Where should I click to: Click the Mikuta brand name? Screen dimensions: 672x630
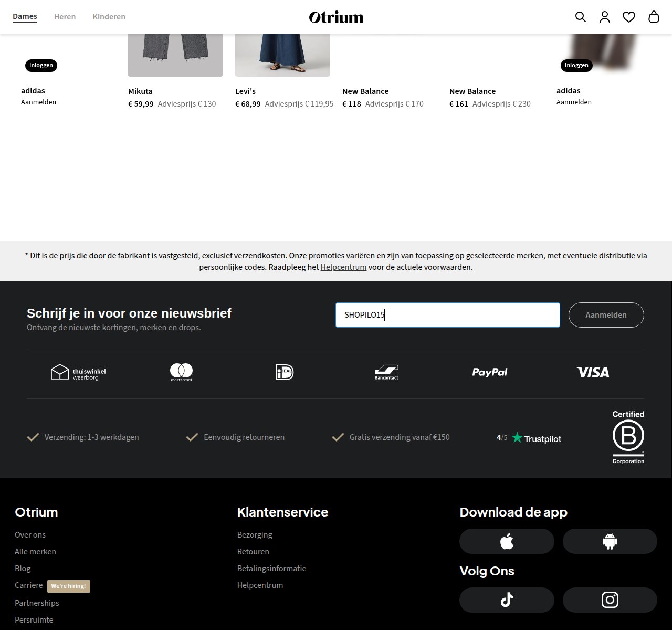tap(140, 91)
